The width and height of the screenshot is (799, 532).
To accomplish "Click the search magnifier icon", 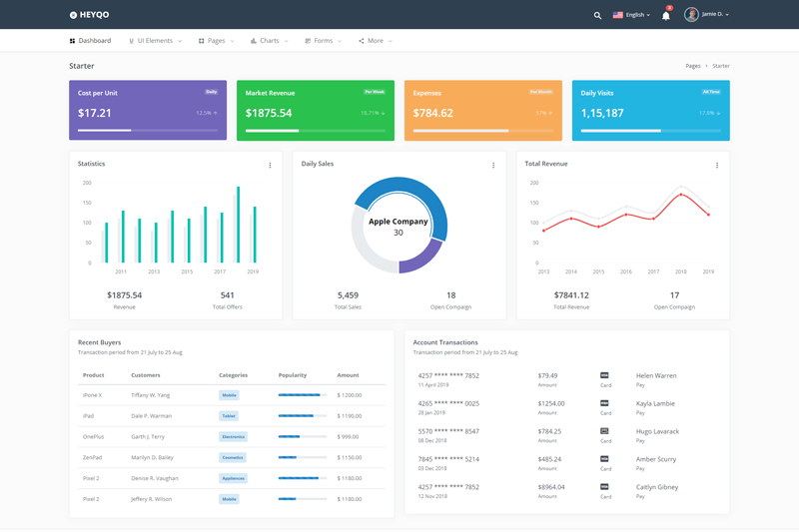I will [x=597, y=15].
